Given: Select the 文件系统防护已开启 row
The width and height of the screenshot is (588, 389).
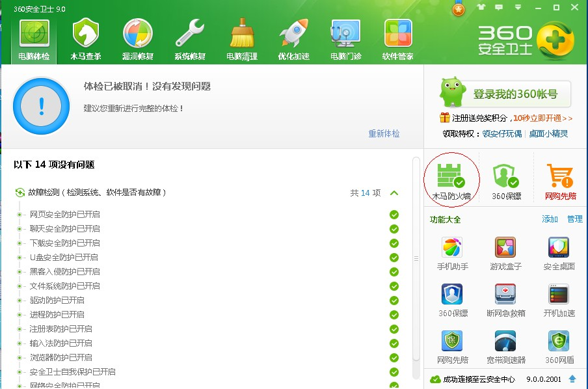Looking at the screenshot, I should (x=208, y=286).
